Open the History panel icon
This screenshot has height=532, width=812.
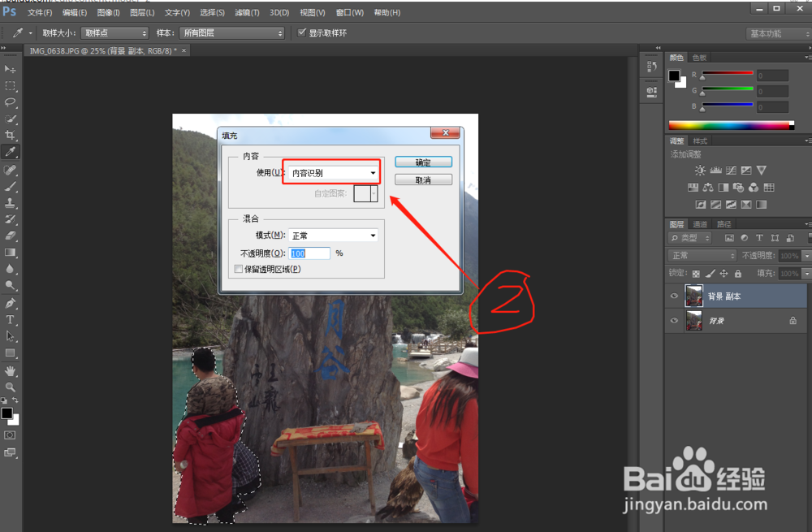coord(652,67)
